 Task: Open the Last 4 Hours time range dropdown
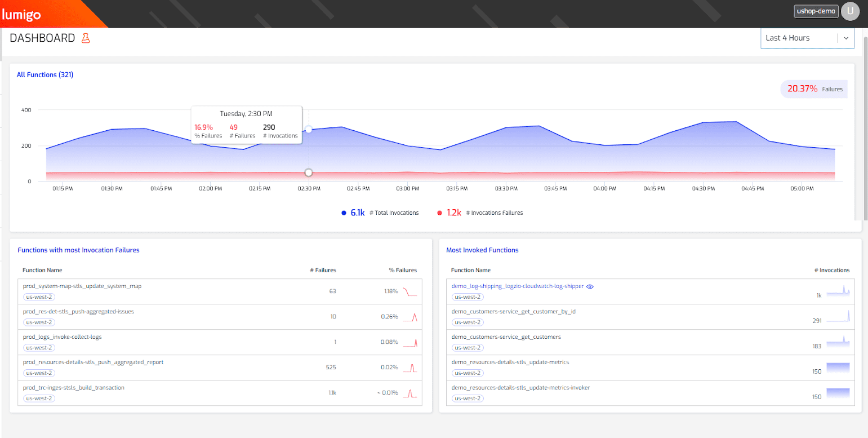coord(807,38)
